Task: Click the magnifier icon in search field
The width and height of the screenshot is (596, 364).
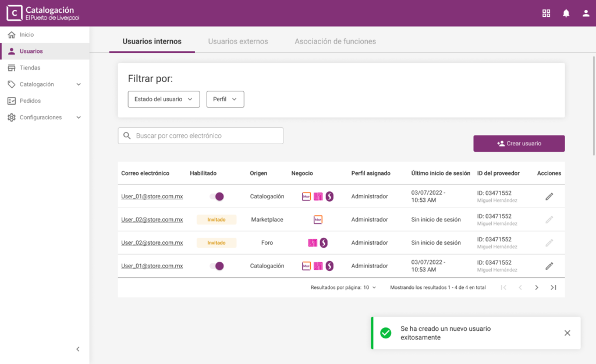Action: click(x=127, y=135)
